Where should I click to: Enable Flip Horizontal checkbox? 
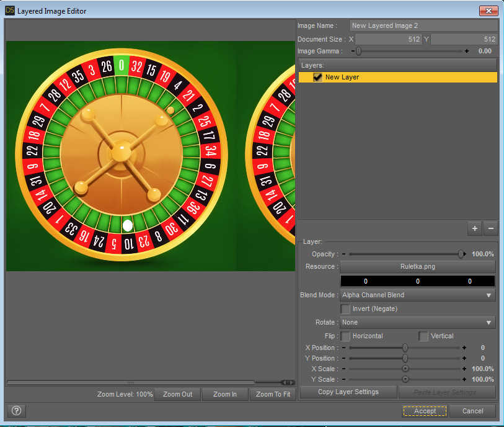(346, 336)
